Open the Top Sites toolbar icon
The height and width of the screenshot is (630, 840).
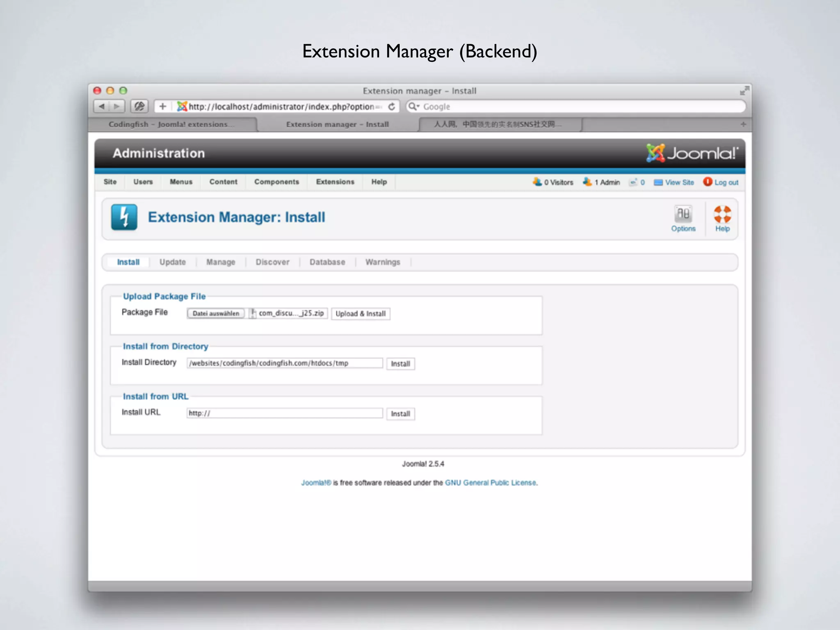pos(139,107)
